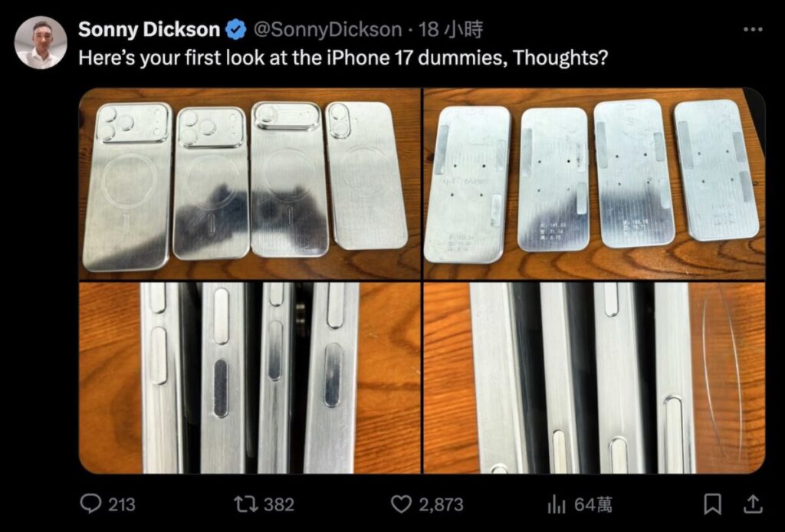Like the tweet with heart icon

(x=401, y=504)
